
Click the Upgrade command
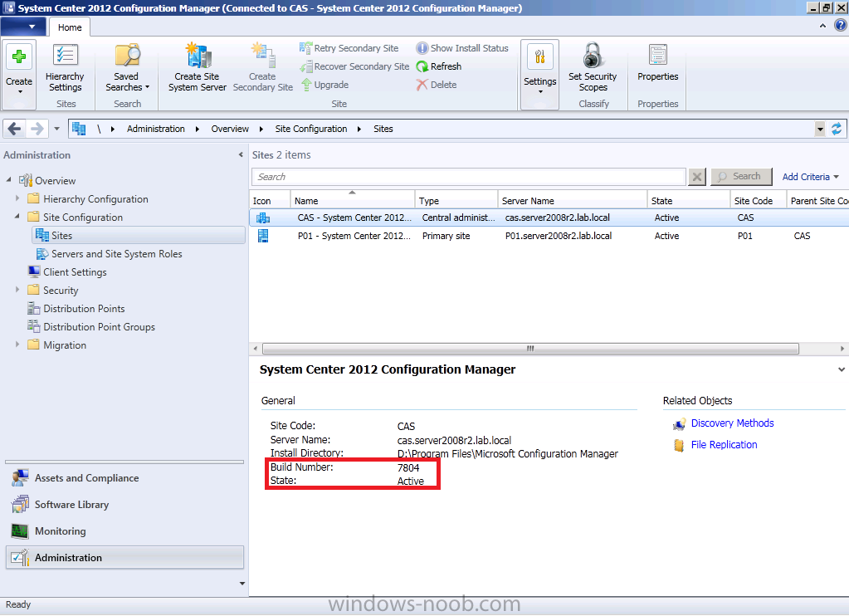324,85
